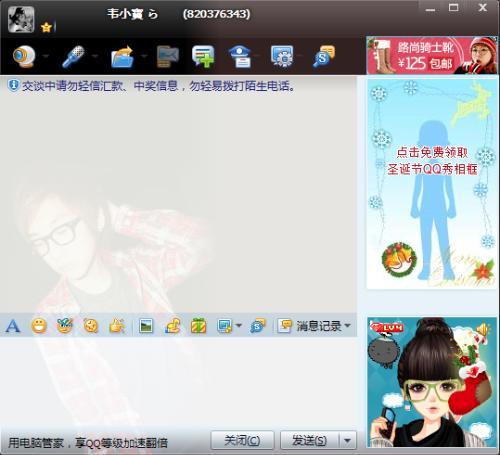
Task: Open the smiley emoticon picker
Action: (39, 326)
